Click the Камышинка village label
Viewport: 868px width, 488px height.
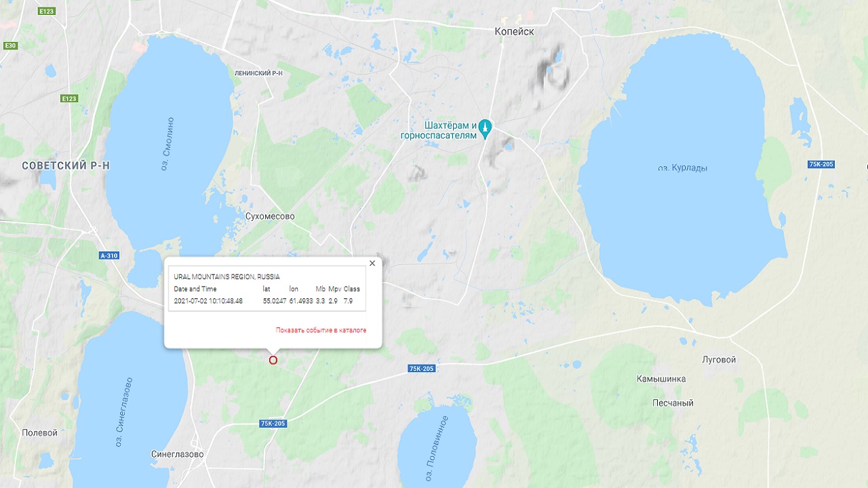coord(661,380)
